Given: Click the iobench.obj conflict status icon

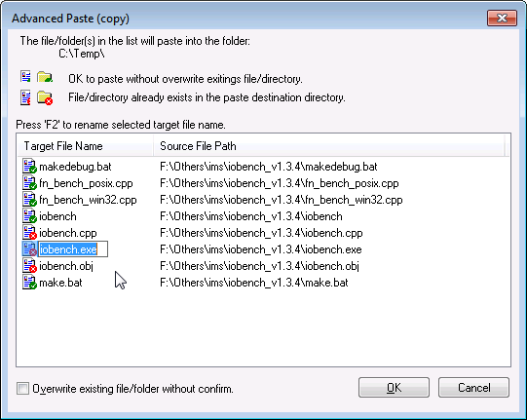Looking at the screenshot, I should click(29, 265).
